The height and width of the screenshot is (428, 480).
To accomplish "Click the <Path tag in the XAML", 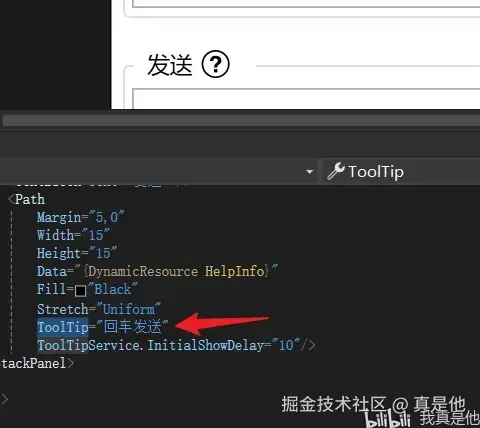I will (27, 199).
